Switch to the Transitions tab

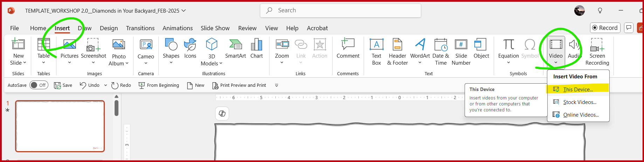click(x=140, y=28)
